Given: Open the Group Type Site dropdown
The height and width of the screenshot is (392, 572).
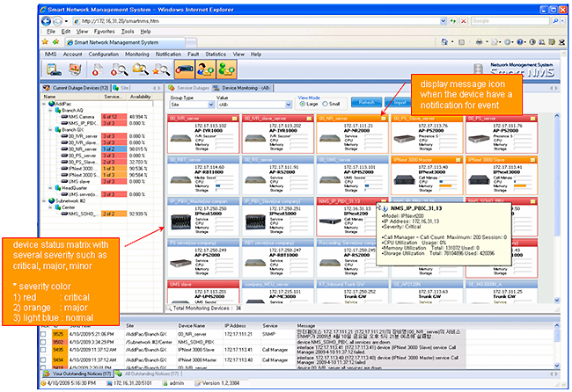Looking at the screenshot, I should click(x=210, y=105).
